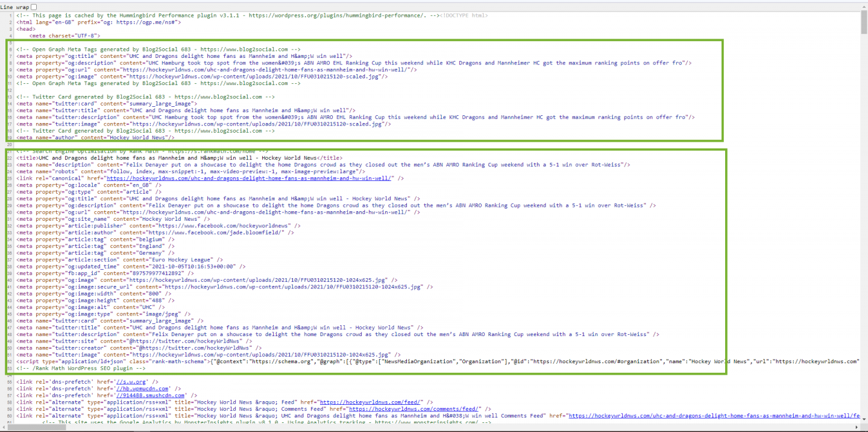Open the canonical href link on line 26

[250, 179]
